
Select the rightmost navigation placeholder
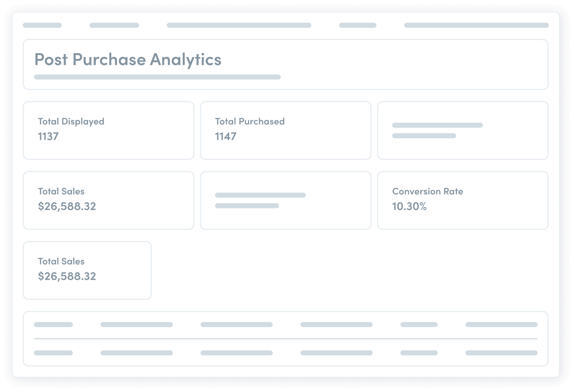(x=476, y=25)
